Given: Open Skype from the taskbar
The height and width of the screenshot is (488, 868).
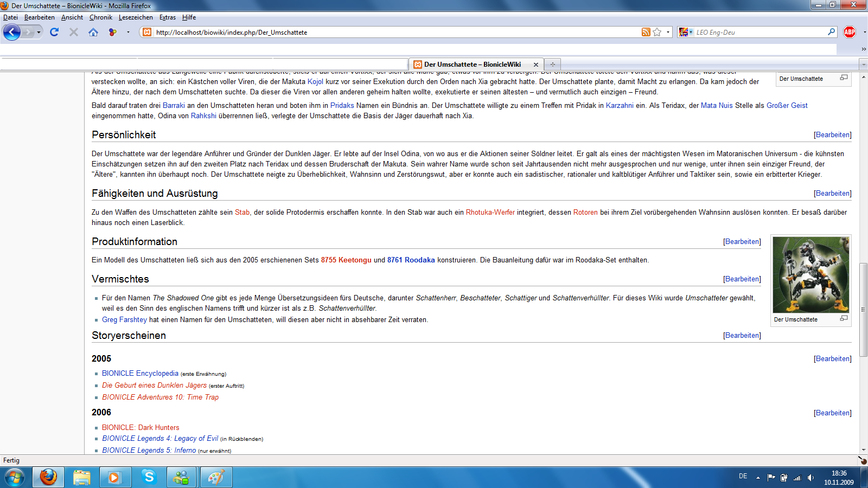Looking at the screenshot, I should point(148,477).
